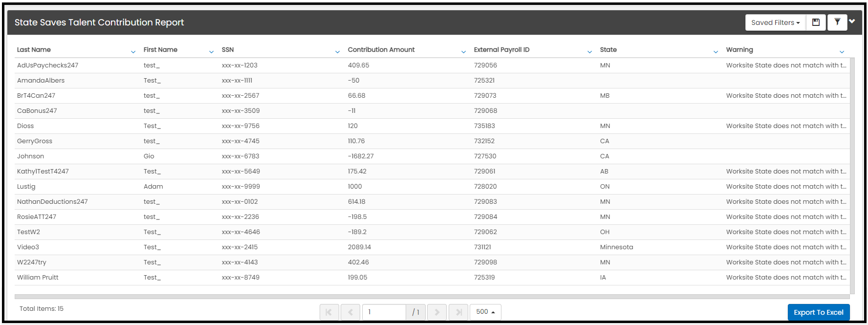
Task: Go to first page pagination icon
Action: click(329, 312)
